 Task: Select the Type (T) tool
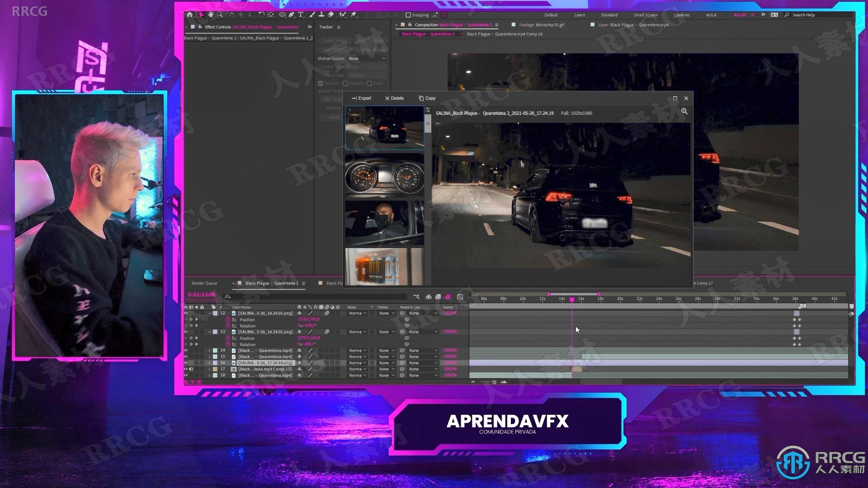tap(301, 14)
